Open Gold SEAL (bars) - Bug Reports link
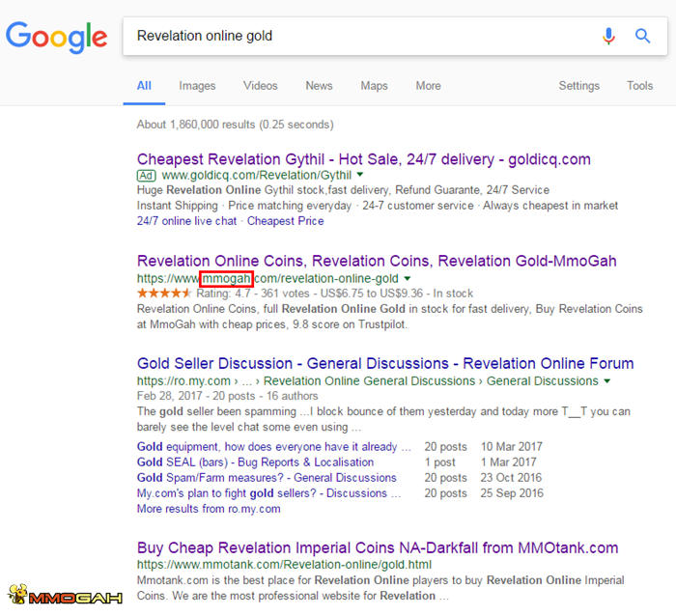The height and width of the screenshot is (616, 676). (255, 462)
